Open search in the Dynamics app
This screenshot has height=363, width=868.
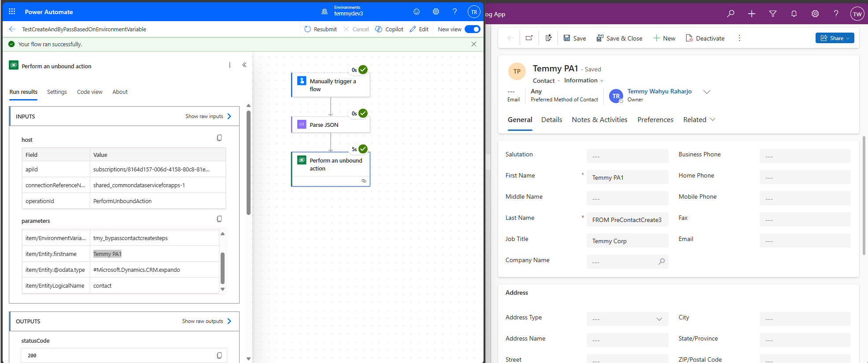731,14
